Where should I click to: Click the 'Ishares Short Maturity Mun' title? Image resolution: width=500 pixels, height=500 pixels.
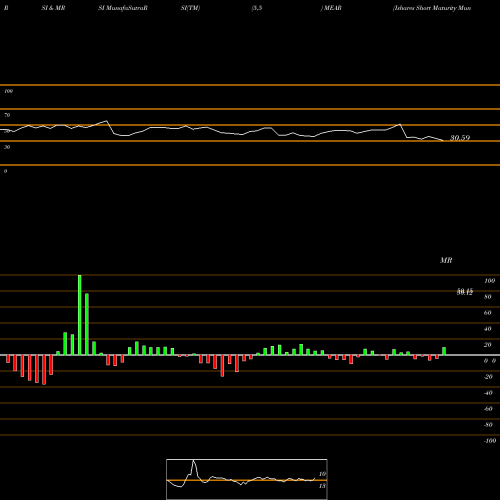432,8
